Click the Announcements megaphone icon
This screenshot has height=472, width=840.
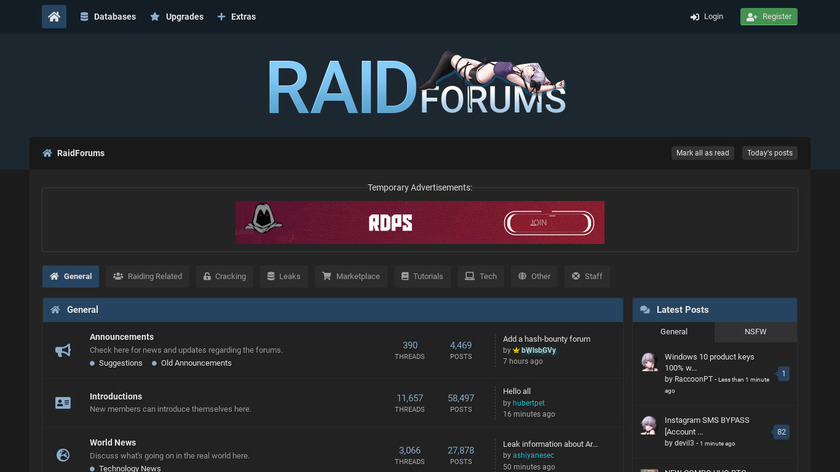tap(63, 350)
